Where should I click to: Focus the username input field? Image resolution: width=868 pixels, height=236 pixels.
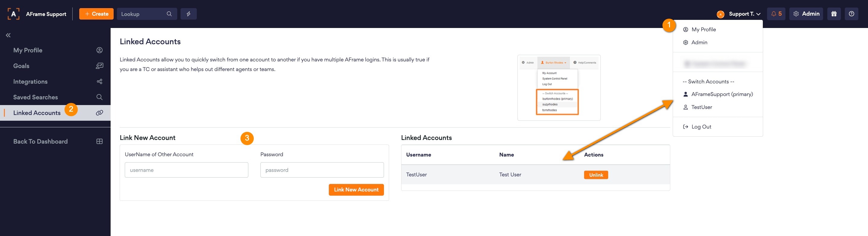tap(186, 170)
